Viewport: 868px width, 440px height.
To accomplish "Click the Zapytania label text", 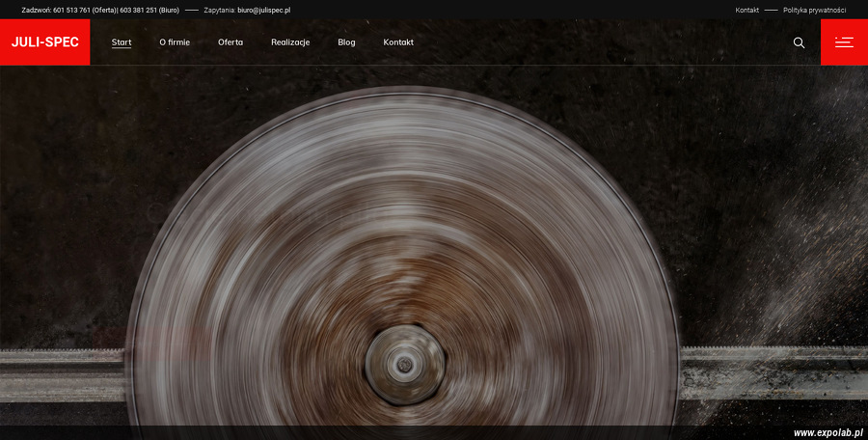I will pos(220,10).
